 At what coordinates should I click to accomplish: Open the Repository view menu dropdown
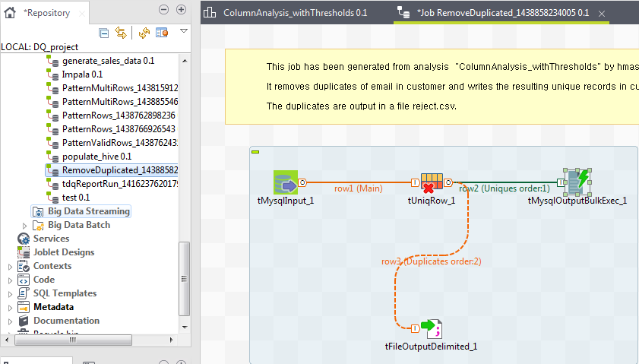(184, 30)
